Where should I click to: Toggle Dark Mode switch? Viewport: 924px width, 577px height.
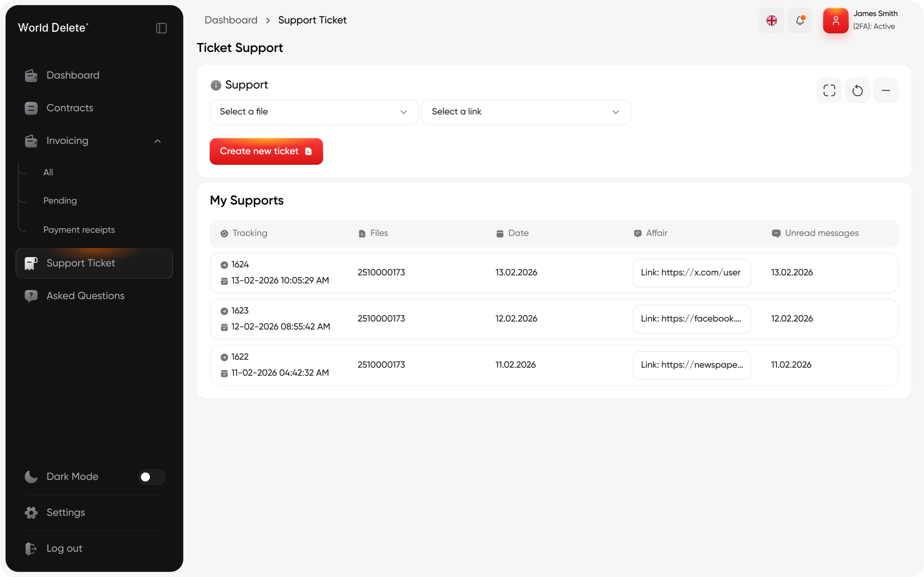pos(151,477)
